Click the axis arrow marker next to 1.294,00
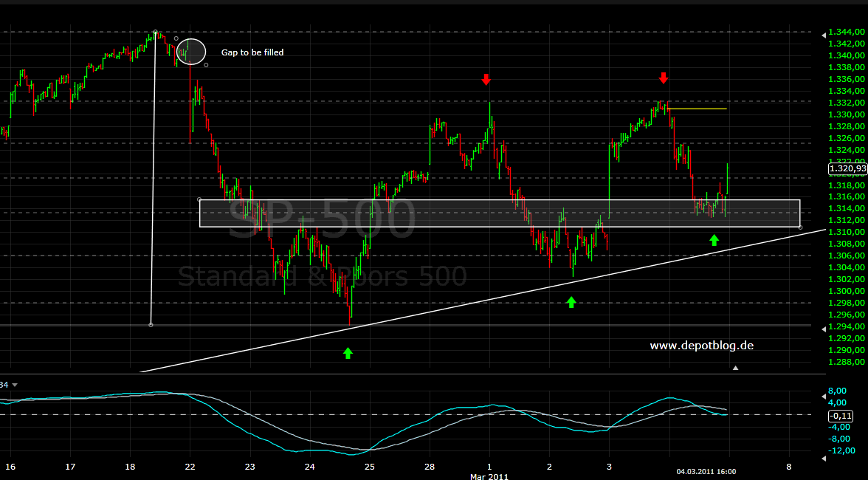This screenshot has width=868, height=480. click(x=823, y=326)
